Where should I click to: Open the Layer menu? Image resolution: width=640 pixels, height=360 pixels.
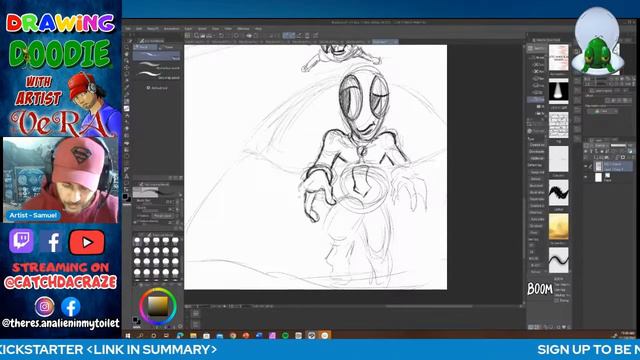188,29
